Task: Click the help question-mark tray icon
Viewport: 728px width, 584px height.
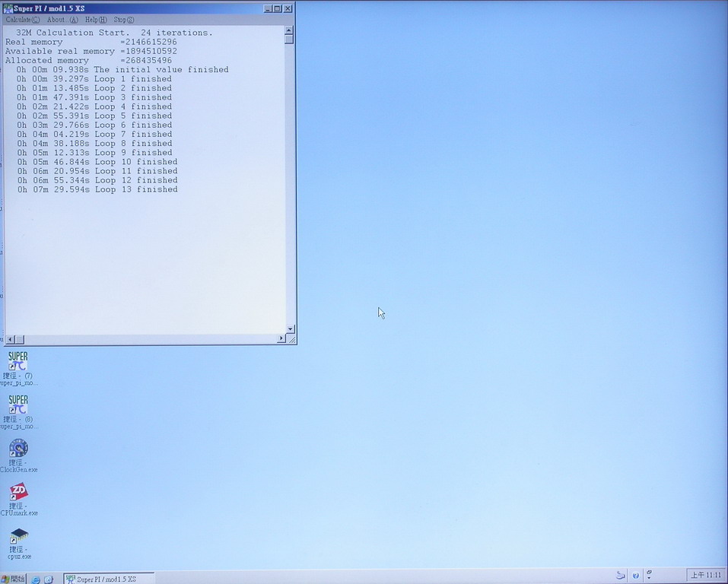Action: pyautogui.click(x=636, y=576)
